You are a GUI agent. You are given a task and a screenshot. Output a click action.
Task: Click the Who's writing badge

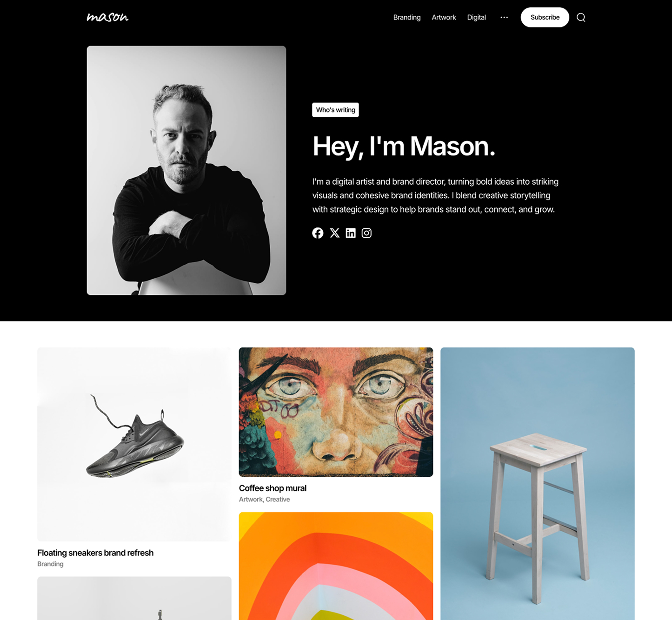tap(335, 110)
